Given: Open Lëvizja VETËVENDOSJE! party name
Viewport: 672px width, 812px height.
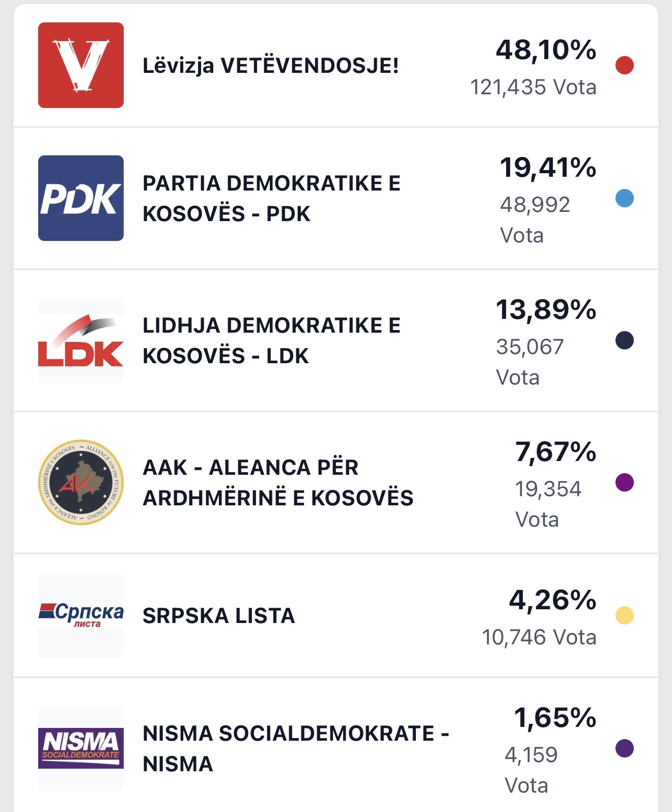Looking at the screenshot, I should pos(270,66).
